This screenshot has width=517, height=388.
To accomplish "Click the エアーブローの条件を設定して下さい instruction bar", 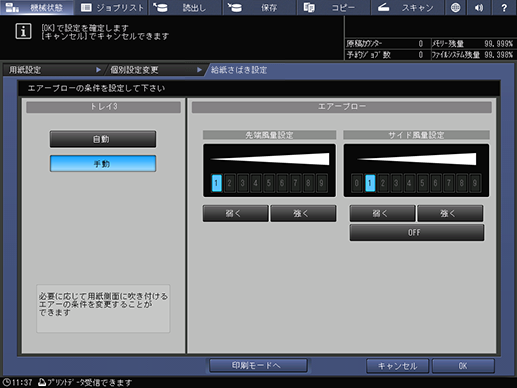I will [x=259, y=88].
